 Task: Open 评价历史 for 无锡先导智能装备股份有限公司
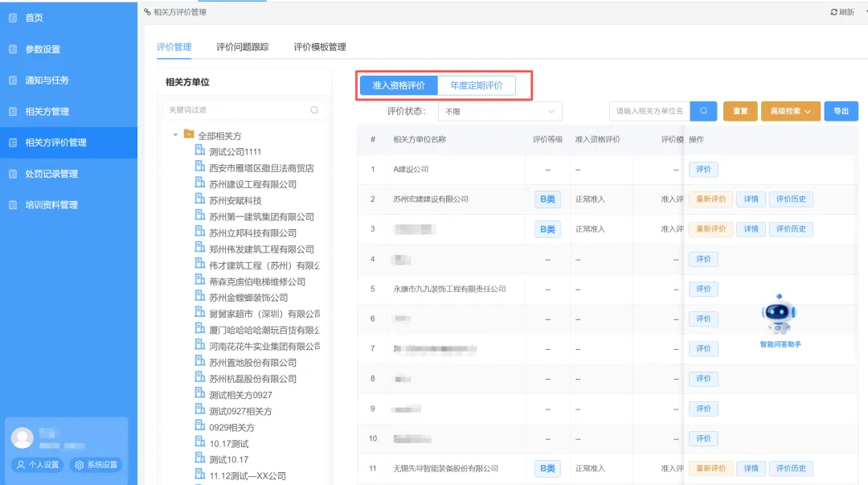click(791, 468)
